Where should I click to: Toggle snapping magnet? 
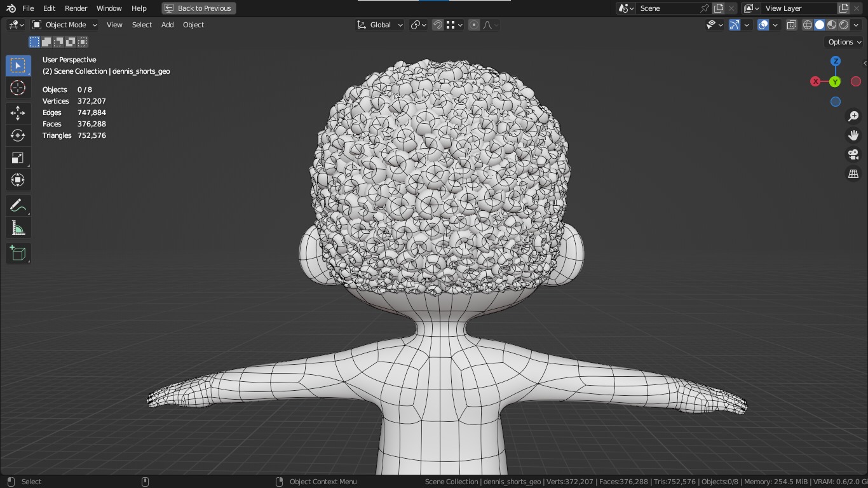(438, 25)
